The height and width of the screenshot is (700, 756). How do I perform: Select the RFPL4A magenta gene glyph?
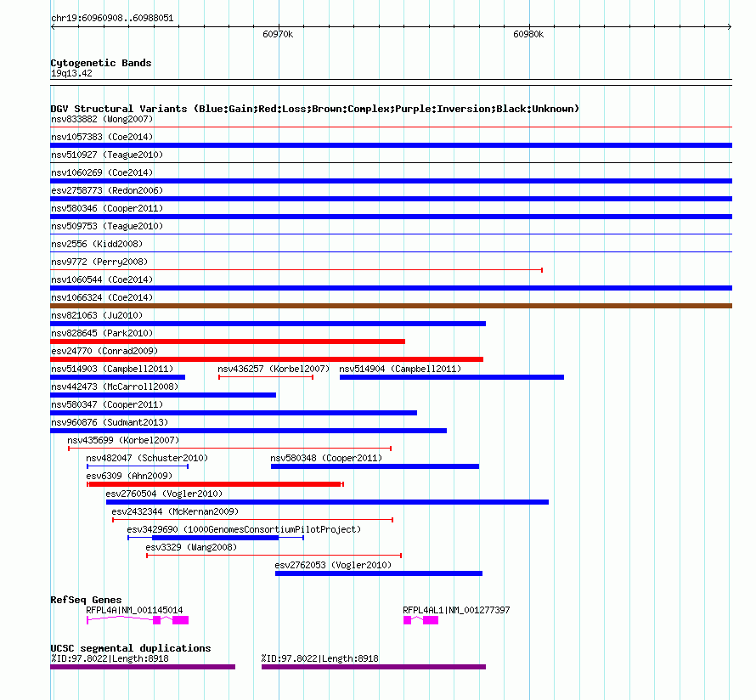(x=138, y=620)
